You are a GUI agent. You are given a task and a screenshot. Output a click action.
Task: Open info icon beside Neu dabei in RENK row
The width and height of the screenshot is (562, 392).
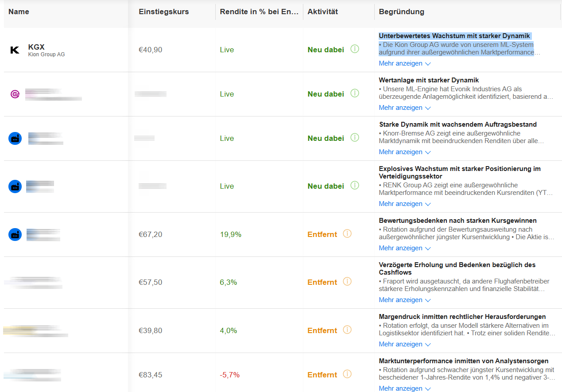(x=355, y=186)
